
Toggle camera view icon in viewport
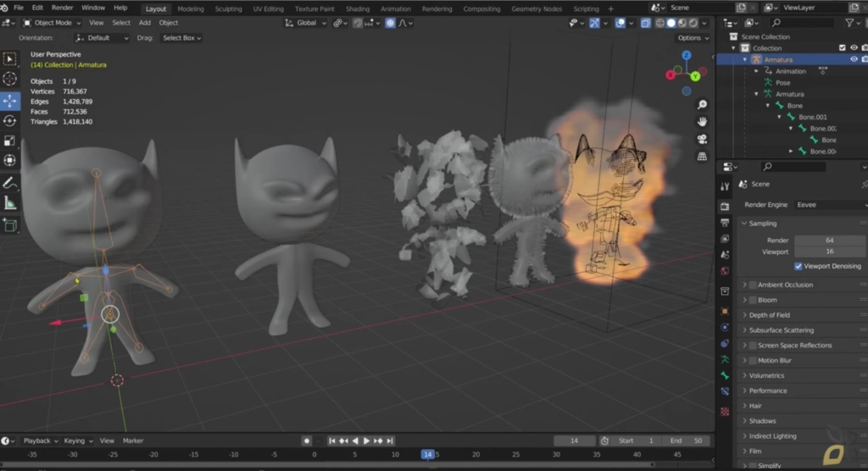[x=702, y=140]
